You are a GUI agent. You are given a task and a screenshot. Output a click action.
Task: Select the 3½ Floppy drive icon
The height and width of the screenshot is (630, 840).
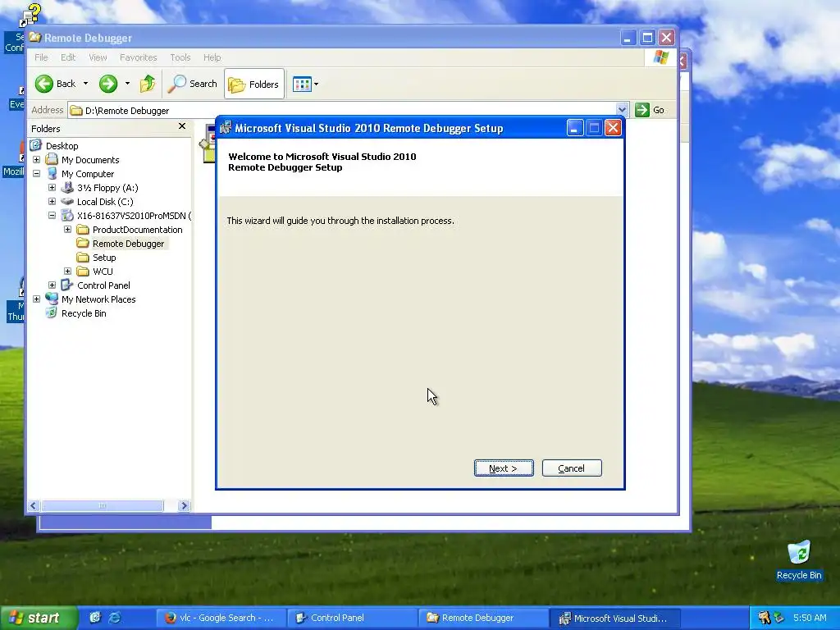pyautogui.click(x=67, y=188)
